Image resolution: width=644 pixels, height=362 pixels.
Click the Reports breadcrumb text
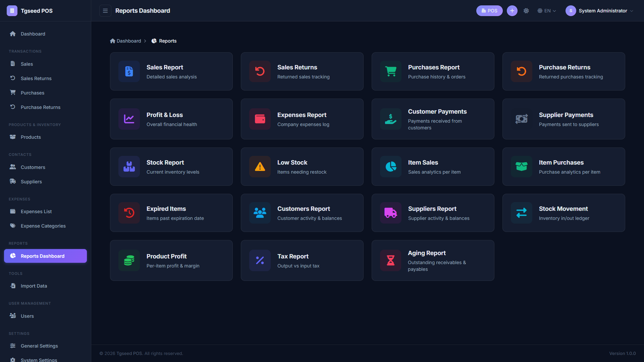click(x=168, y=41)
